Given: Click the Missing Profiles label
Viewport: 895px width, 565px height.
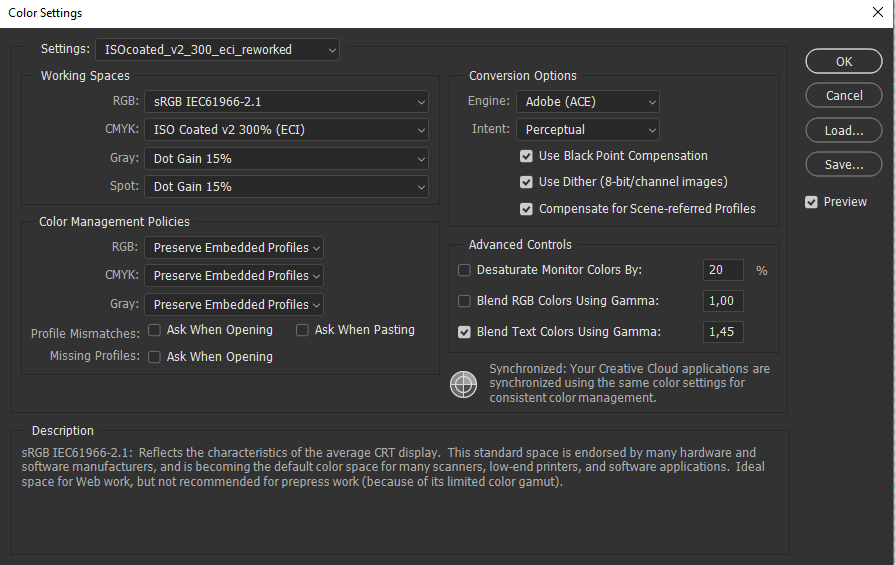Looking at the screenshot, I should pos(95,356).
